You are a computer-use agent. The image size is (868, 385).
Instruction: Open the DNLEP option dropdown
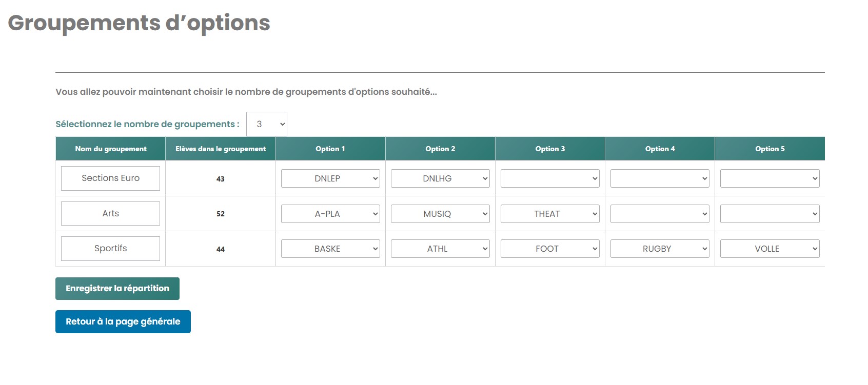330,178
